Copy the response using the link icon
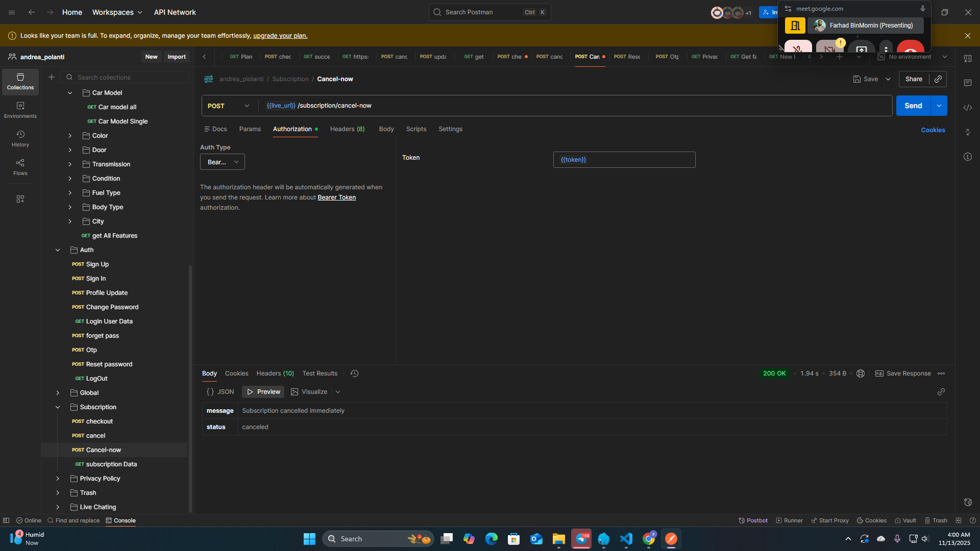 (941, 392)
